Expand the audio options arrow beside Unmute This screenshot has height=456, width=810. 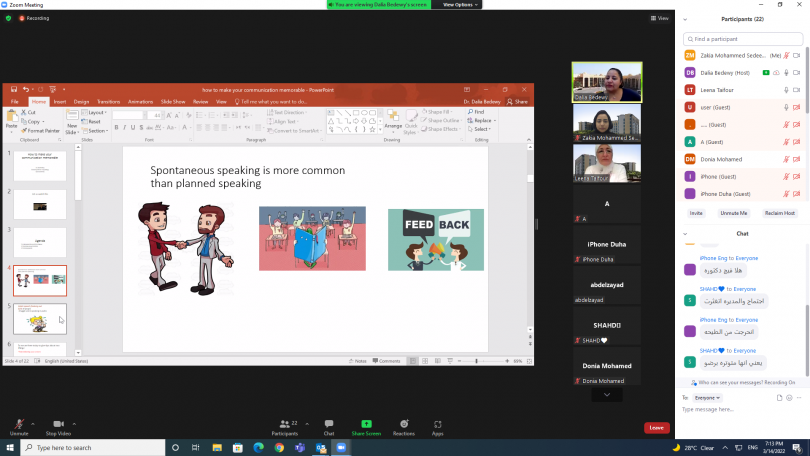32,423
